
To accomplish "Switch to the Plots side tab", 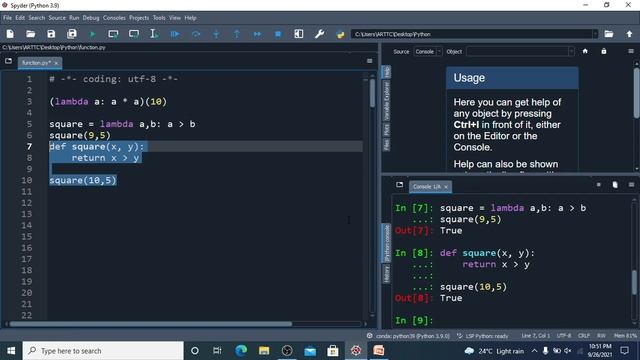I will (x=386, y=130).
